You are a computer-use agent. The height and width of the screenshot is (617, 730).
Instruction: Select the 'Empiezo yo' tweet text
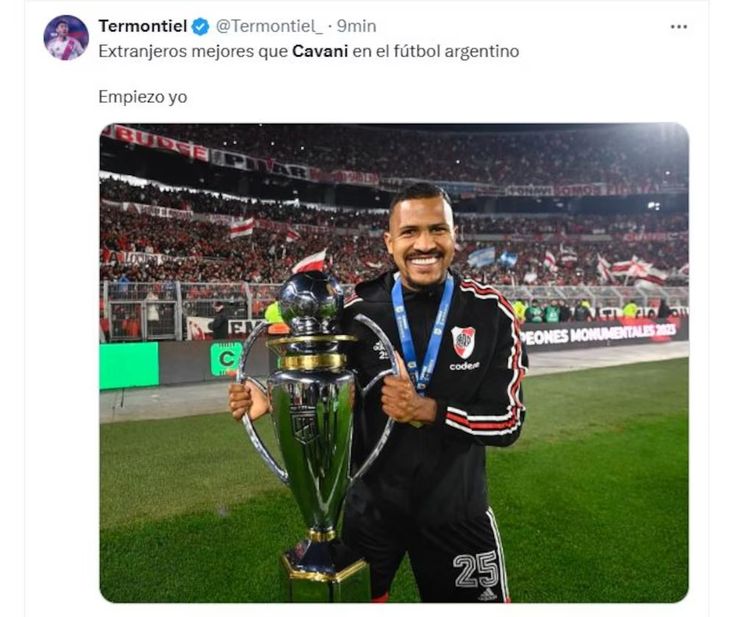143,97
